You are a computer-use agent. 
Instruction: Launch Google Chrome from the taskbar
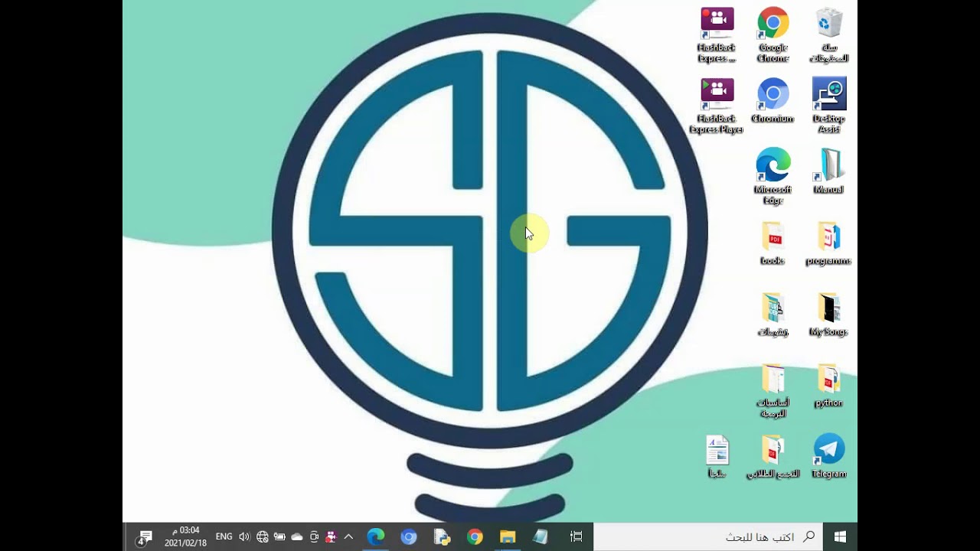[x=475, y=537]
